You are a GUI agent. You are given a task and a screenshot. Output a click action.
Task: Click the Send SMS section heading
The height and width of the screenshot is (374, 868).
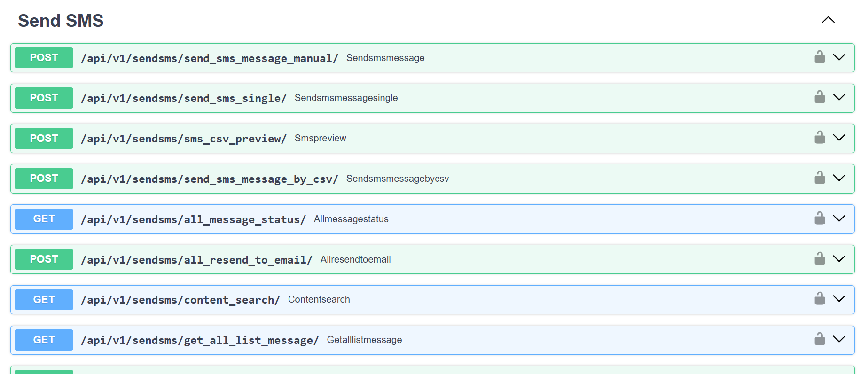point(61,21)
